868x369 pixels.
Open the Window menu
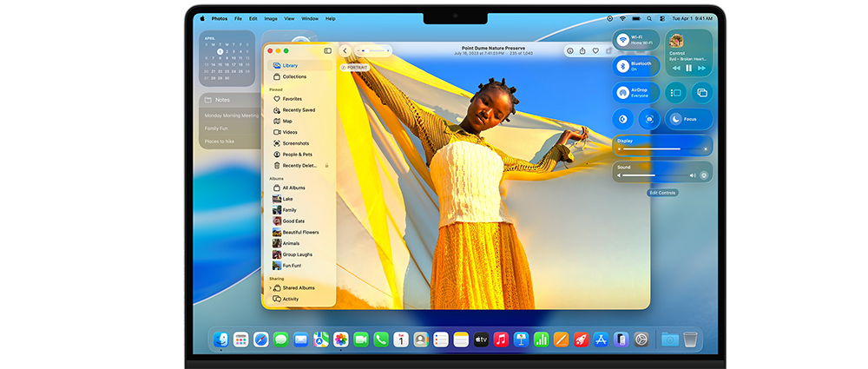point(310,18)
